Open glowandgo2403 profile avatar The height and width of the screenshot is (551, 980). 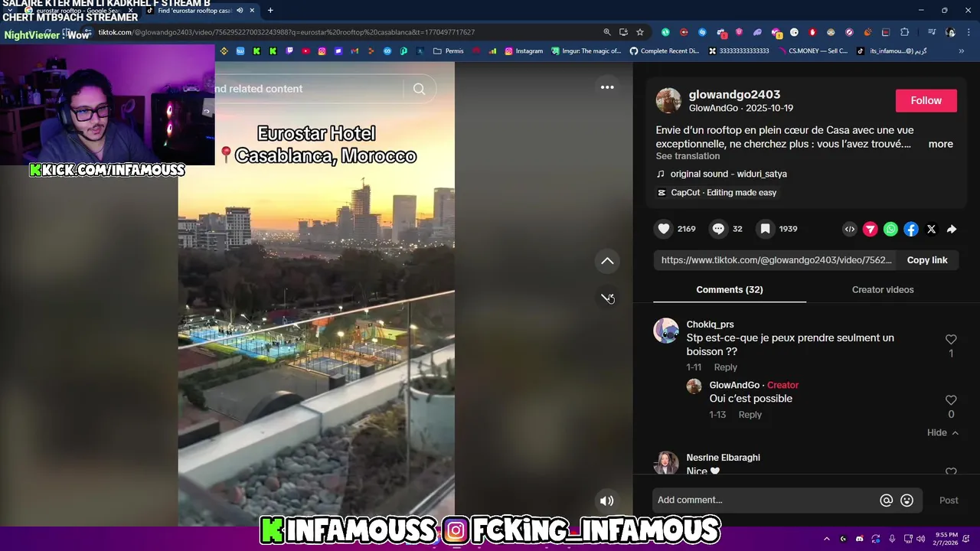pyautogui.click(x=668, y=100)
